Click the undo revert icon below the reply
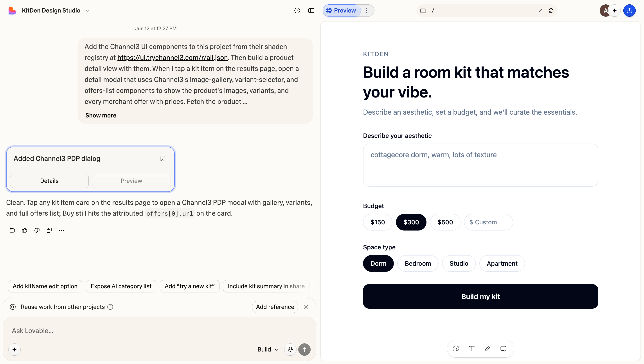The height and width of the screenshot is (364, 644). point(12,230)
